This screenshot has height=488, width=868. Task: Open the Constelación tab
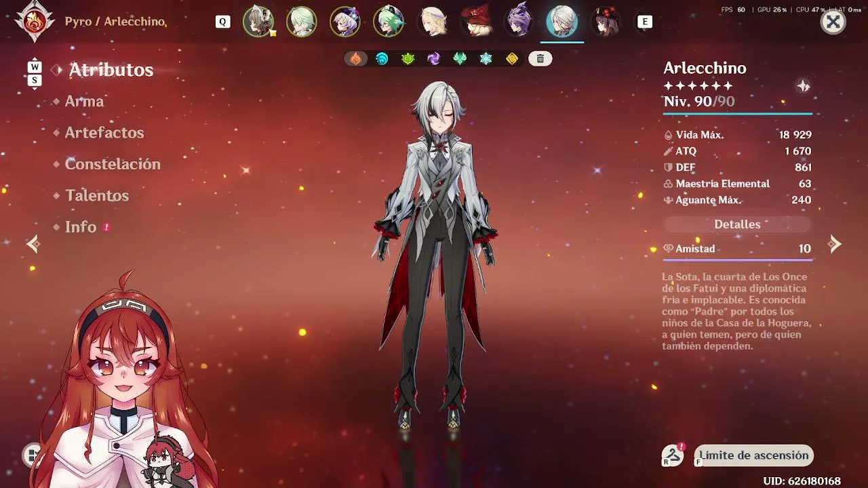point(113,164)
